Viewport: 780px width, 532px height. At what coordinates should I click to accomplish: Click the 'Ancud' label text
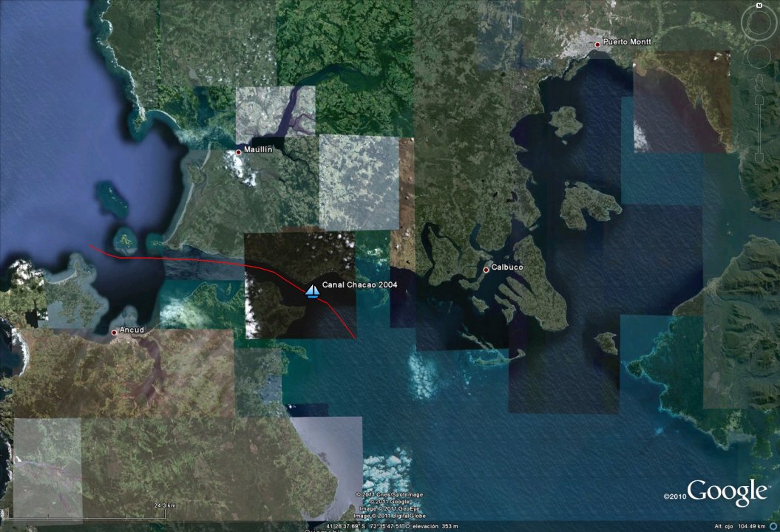pos(132,330)
